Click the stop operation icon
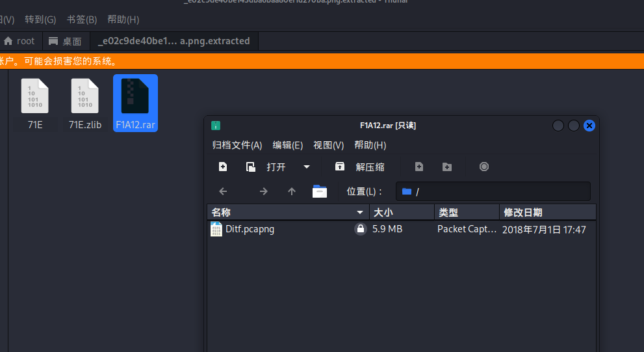644x352 pixels. point(484,167)
